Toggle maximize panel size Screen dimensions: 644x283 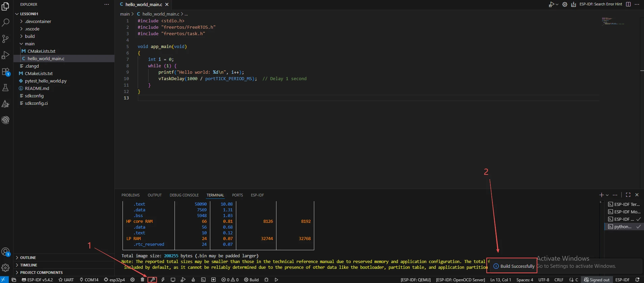[628, 195]
